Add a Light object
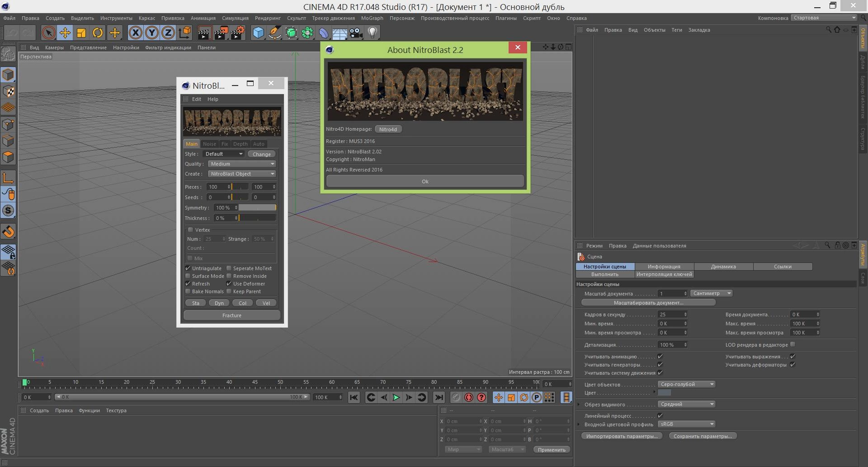The width and height of the screenshot is (868, 467). pos(373,33)
